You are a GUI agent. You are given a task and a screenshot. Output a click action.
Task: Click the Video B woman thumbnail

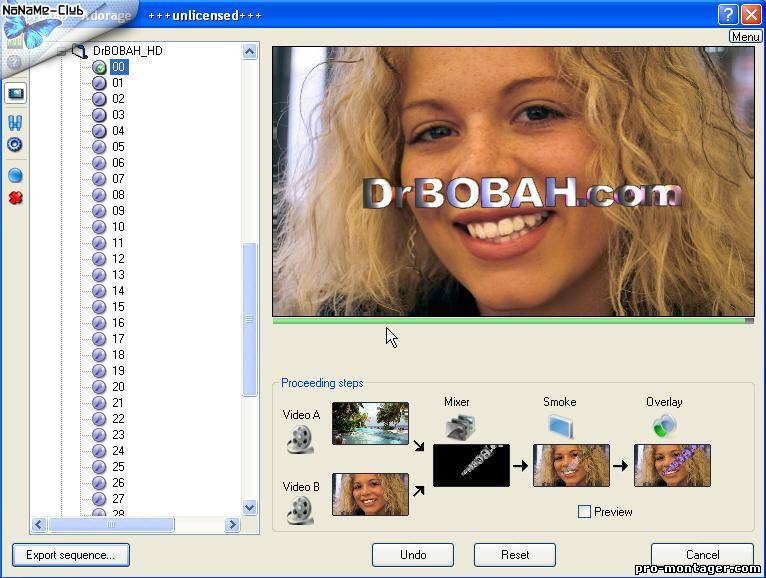(370, 494)
